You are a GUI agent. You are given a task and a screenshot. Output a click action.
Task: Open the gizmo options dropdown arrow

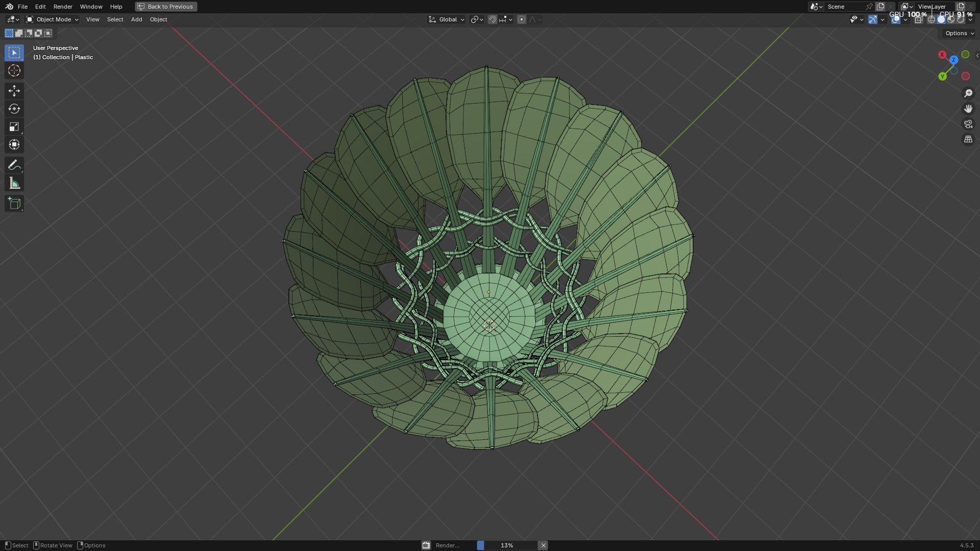tap(883, 19)
